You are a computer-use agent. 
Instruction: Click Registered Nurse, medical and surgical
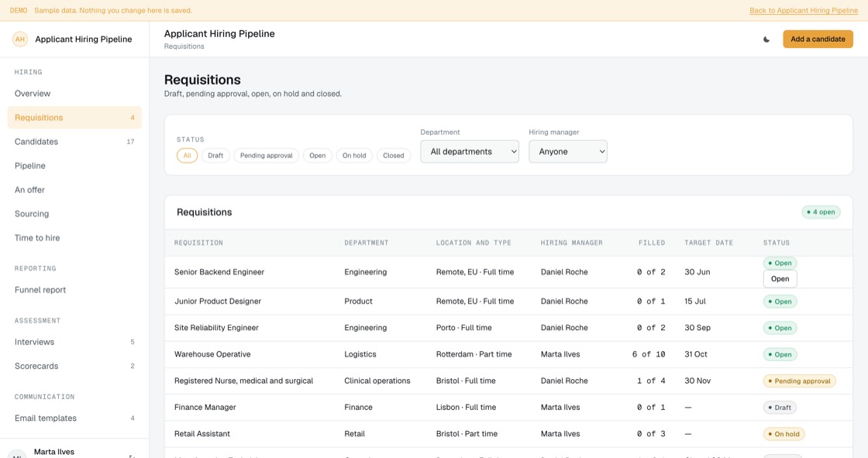243,381
